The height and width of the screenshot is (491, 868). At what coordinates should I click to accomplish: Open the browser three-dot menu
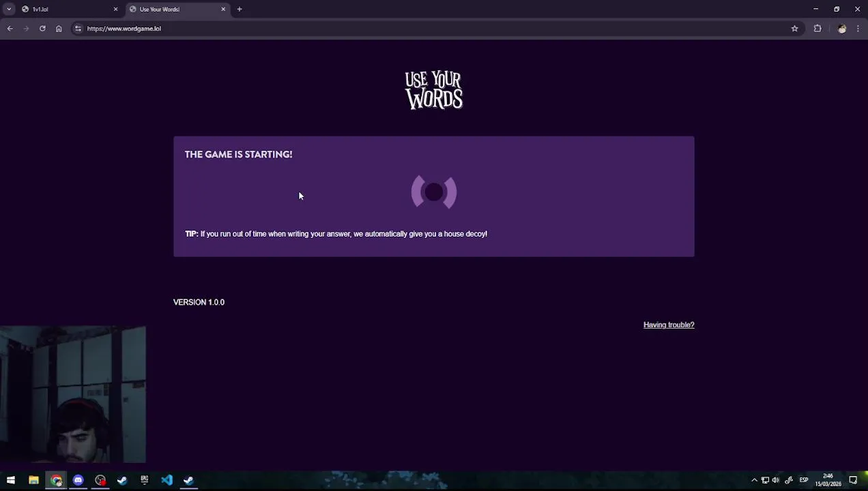(858, 29)
